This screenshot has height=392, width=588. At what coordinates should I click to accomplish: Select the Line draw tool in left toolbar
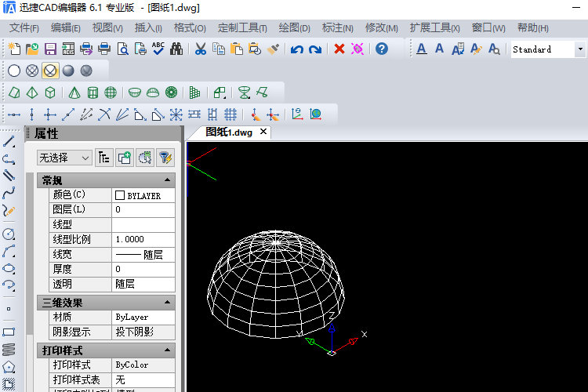click(x=9, y=142)
